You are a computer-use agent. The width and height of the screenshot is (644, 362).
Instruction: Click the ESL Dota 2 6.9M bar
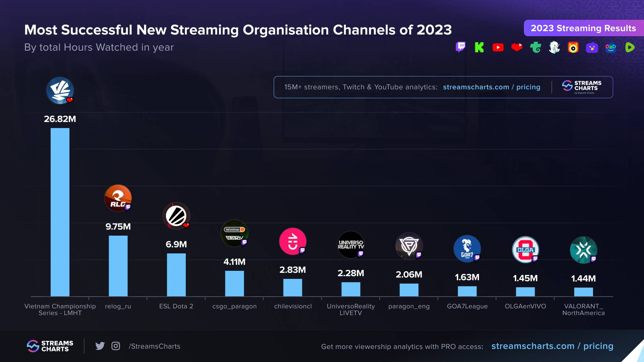pyautogui.click(x=176, y=275)
